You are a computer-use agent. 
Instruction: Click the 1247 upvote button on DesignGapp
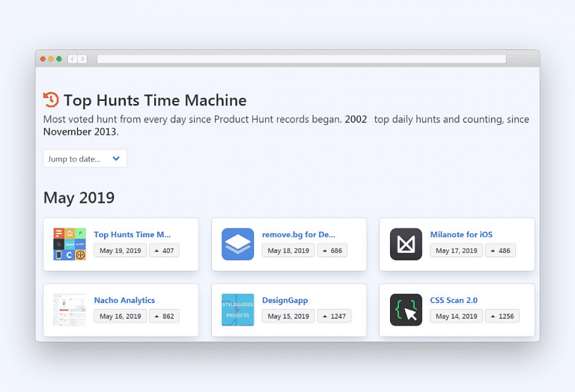pyautogui.click(x=334, y=316)
